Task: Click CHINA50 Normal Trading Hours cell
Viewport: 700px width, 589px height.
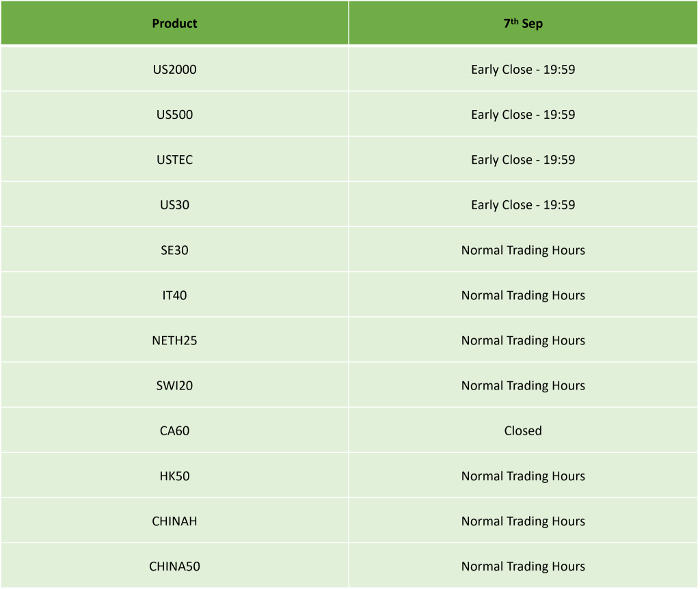Action: pos(523,566)
